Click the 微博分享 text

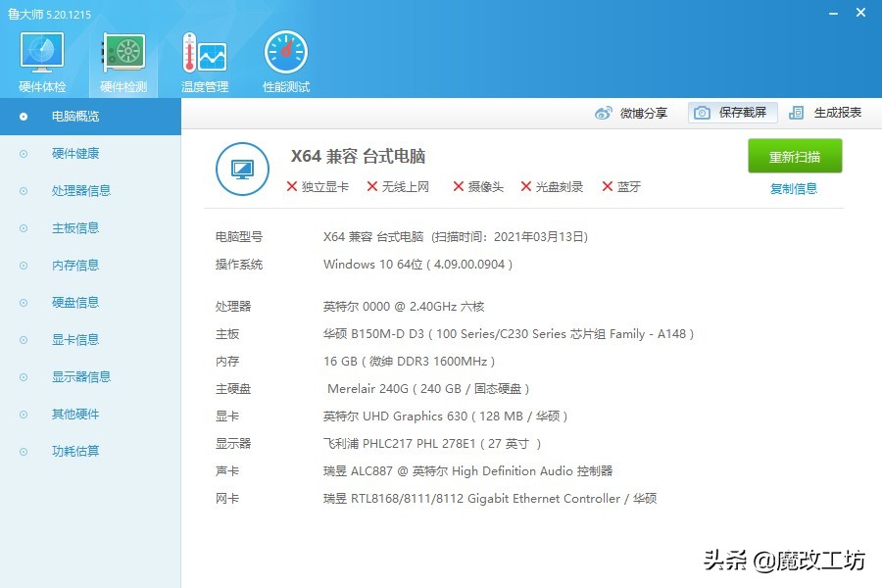click(644, 113)
